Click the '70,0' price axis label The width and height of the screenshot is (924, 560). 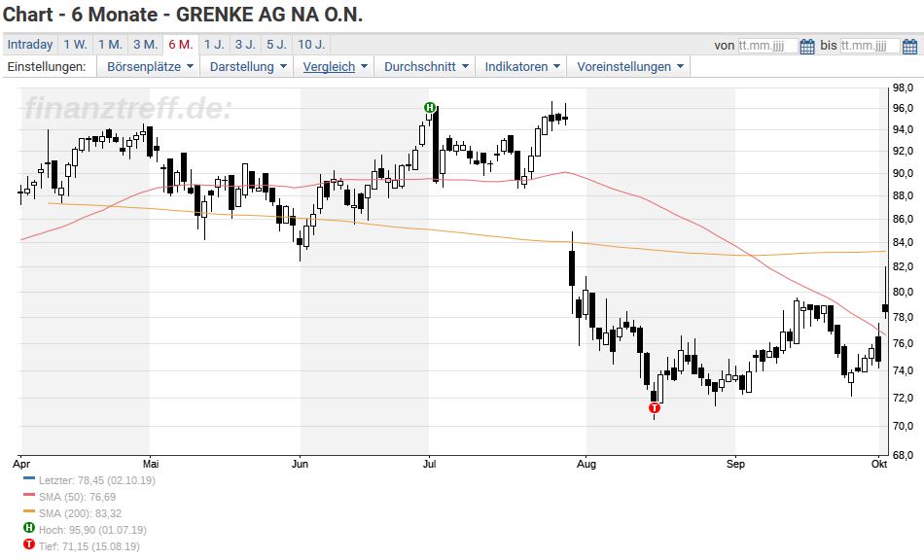pyautogui.click(x=903, y=426)
